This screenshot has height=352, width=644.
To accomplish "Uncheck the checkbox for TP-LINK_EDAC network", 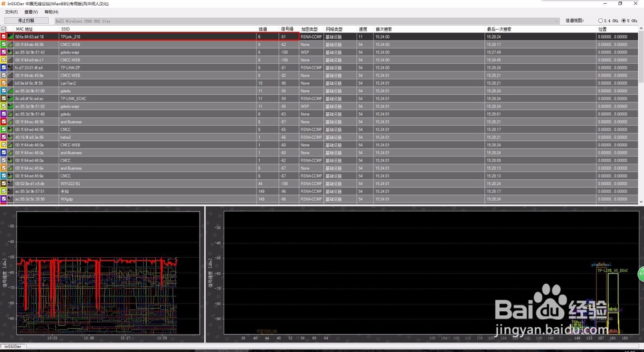I will [x=4, y=99].
